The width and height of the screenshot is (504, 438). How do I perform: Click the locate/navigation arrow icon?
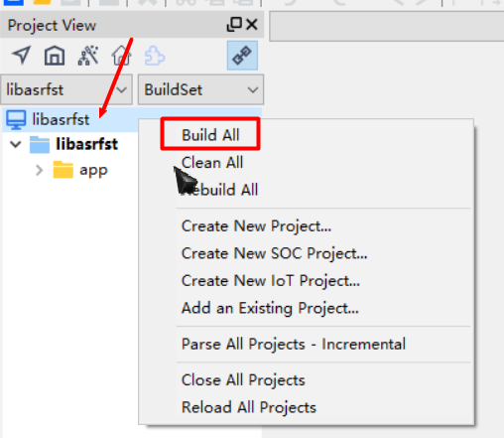pos(22,55)
